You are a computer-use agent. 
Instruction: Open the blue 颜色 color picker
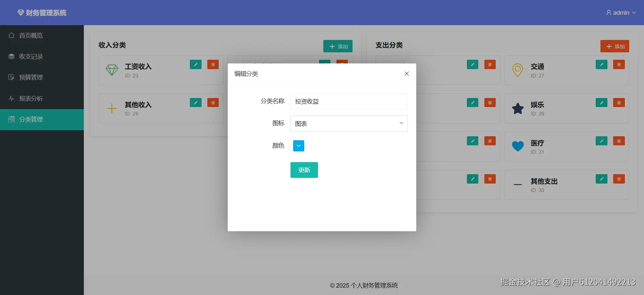click(299, 146)
